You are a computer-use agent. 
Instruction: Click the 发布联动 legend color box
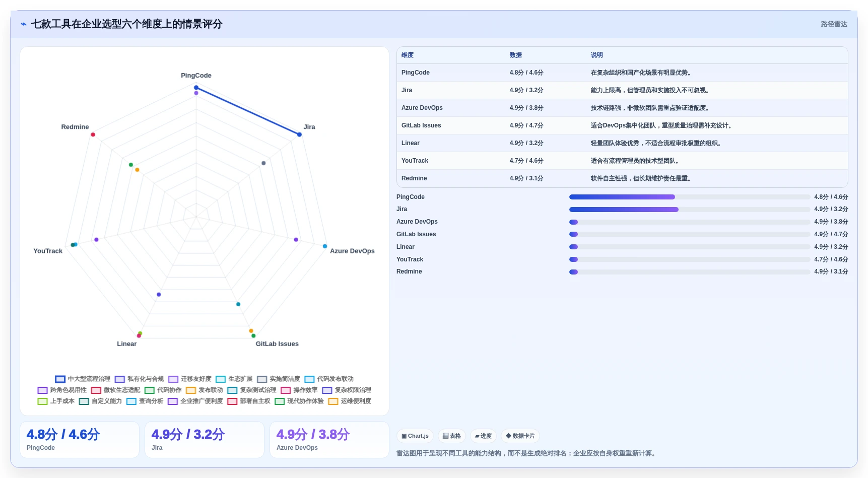(190, 390)
